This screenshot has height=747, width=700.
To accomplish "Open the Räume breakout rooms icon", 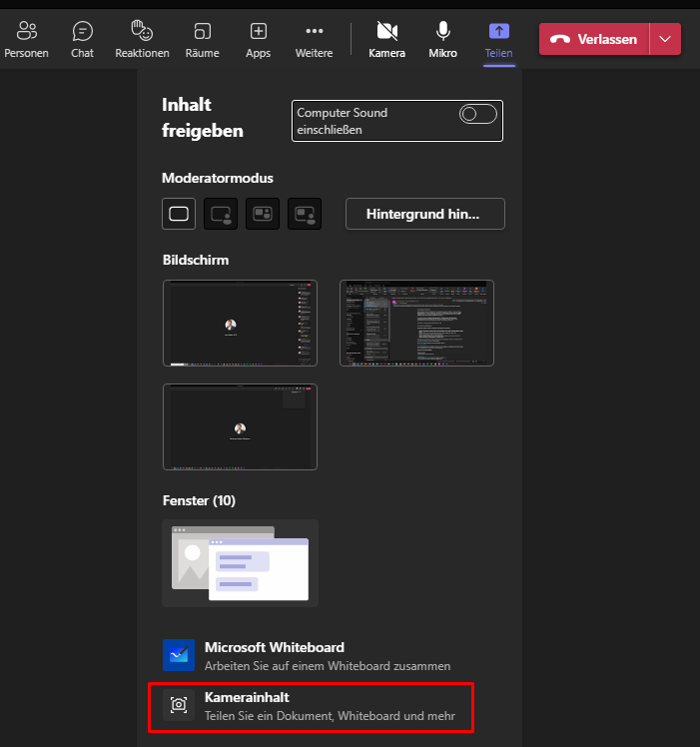I will (202, 39).
